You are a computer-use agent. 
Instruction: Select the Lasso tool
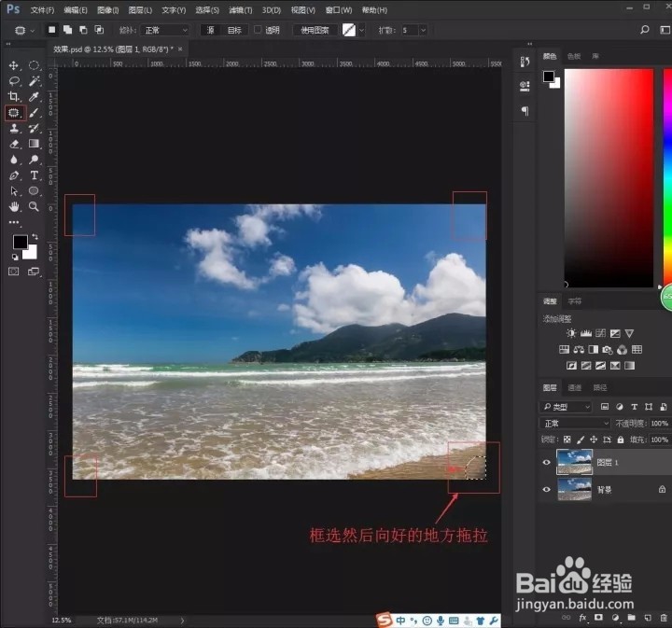[x=14, y=81]
